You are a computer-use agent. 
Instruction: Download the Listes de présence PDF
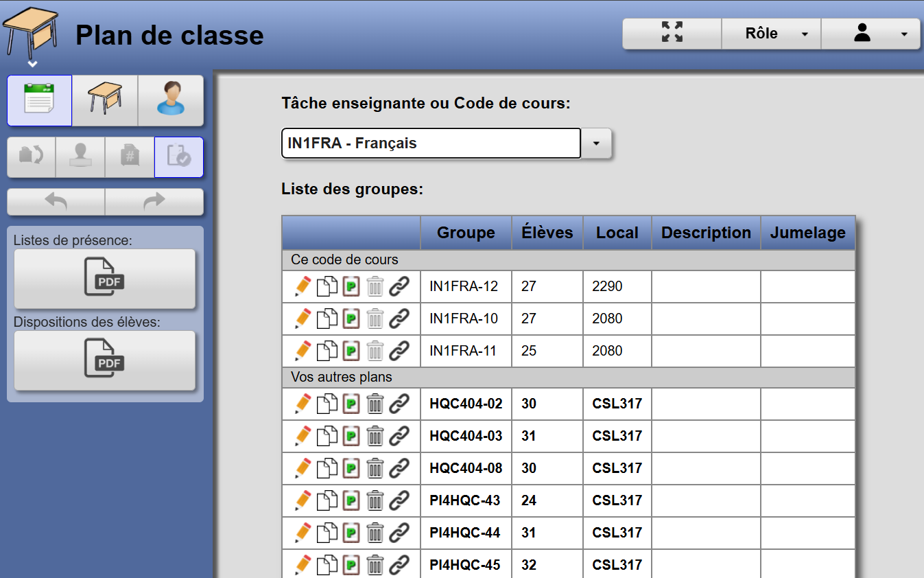point(105,278)
